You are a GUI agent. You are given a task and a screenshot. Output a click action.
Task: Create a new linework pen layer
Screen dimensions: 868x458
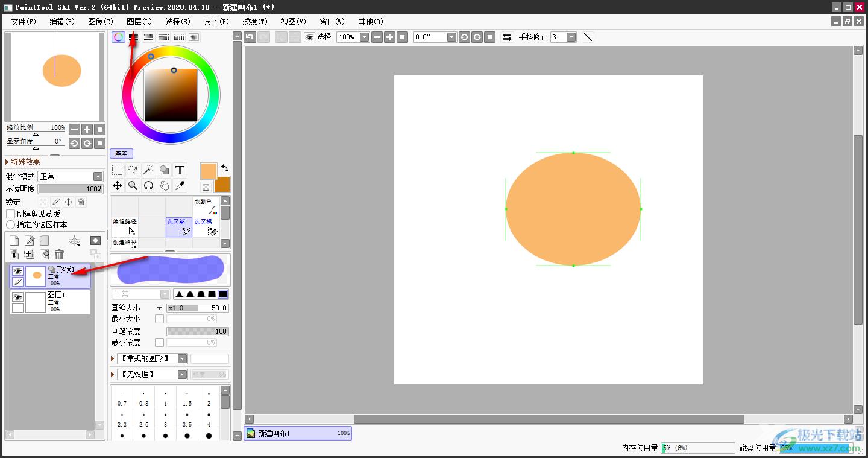coord(30,241)
